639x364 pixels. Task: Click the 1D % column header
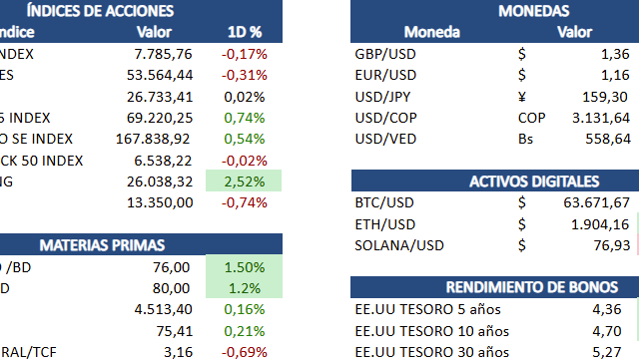(245, 32)
